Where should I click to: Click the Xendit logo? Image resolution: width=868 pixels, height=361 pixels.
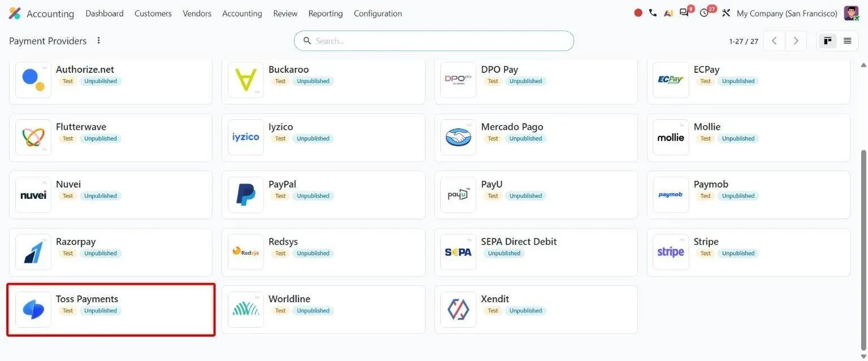(458, 310)
